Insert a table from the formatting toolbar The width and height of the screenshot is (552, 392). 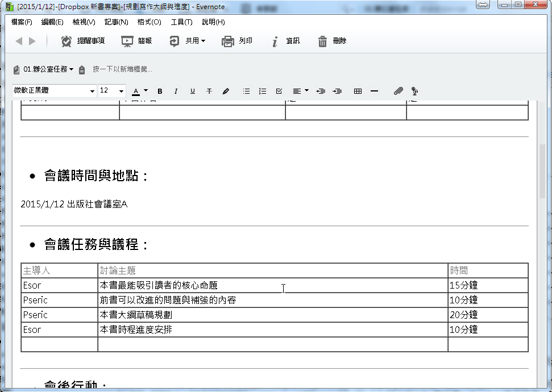coord(358,91)
